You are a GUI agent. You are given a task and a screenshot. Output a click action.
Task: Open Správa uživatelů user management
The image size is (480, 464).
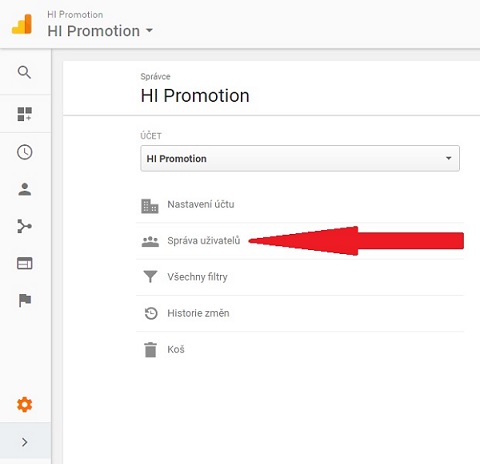(300, 241)
